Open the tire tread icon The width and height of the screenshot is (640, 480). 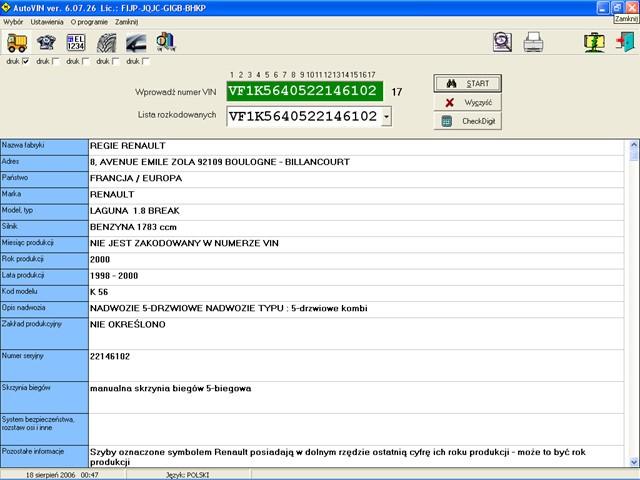click(x=106, y=42)
